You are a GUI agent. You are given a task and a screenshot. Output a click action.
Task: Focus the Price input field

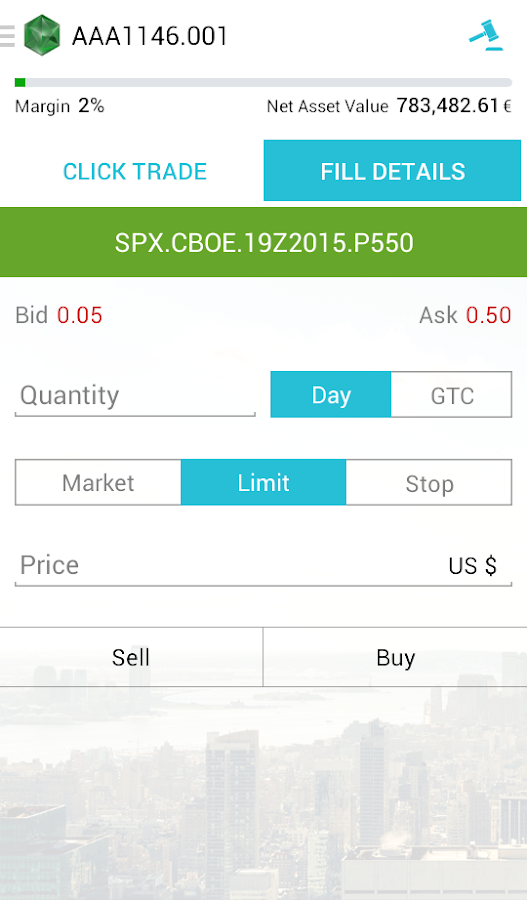coord(263,565)
